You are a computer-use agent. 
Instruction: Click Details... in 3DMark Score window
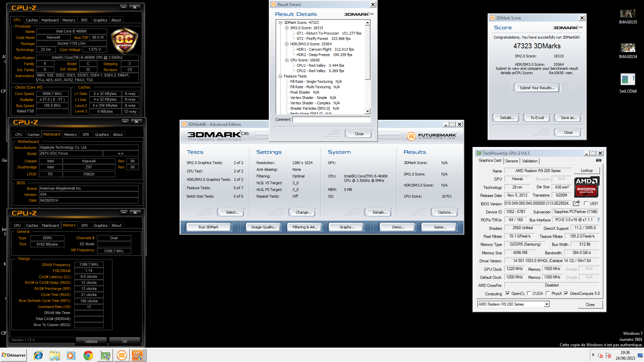[x=507, y=118]
